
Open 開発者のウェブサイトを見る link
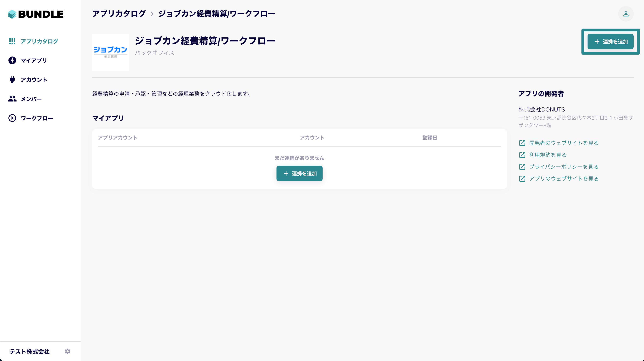click(x=564, y=143)
